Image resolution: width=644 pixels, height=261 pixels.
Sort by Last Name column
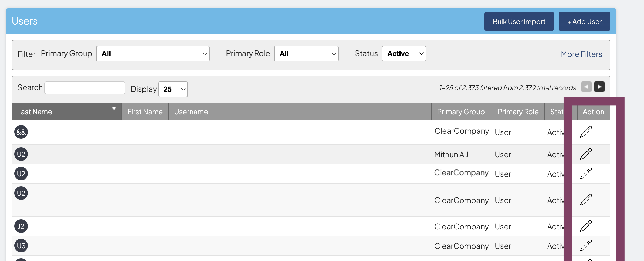click(x=66, y=112)
